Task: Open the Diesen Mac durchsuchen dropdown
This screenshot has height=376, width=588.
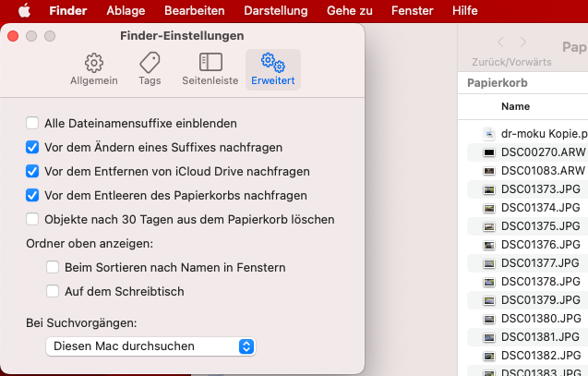Action: click(150, 346)
